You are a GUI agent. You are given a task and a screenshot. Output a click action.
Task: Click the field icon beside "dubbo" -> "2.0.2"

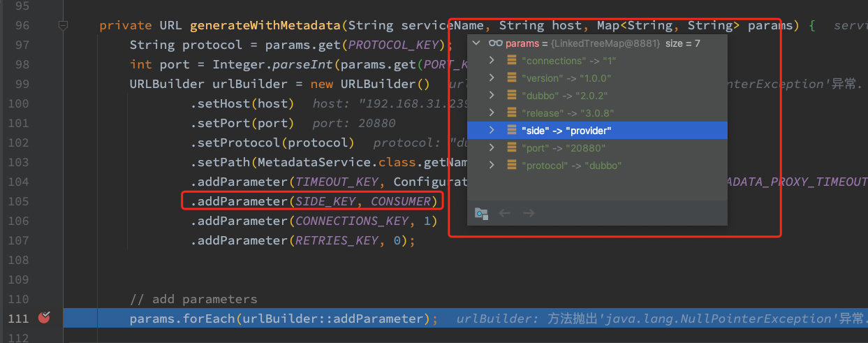point(512,96)
